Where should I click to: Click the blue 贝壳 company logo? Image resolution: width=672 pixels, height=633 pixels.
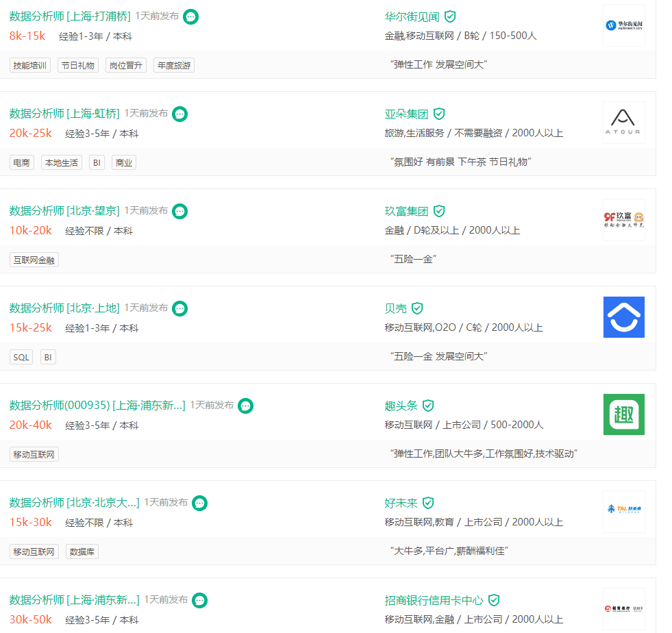[623, 317]
